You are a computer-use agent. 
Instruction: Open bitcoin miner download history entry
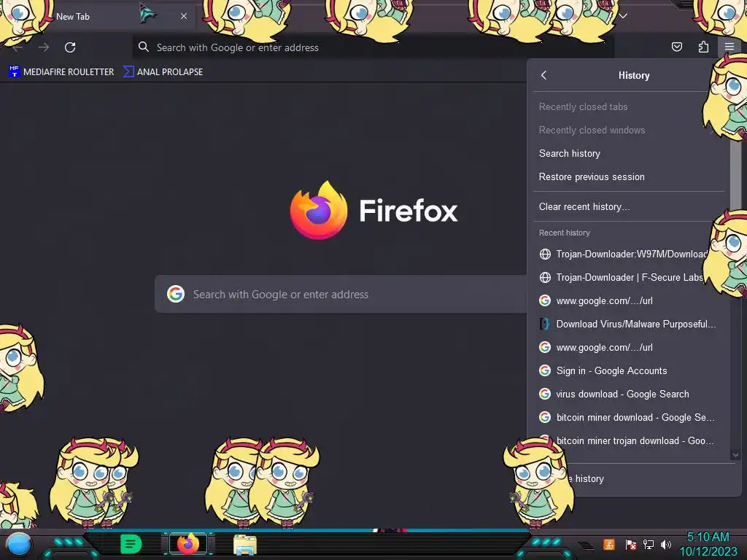point(628,417)
